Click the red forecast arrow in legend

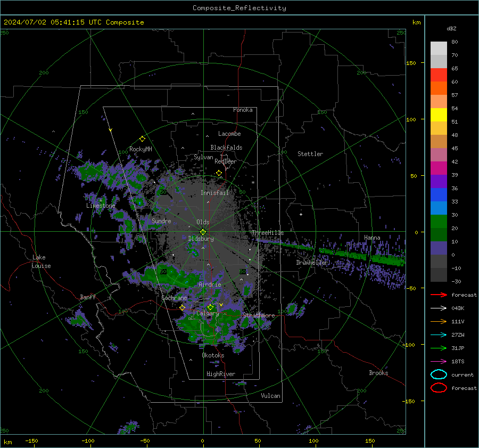(x=439, y=295)
